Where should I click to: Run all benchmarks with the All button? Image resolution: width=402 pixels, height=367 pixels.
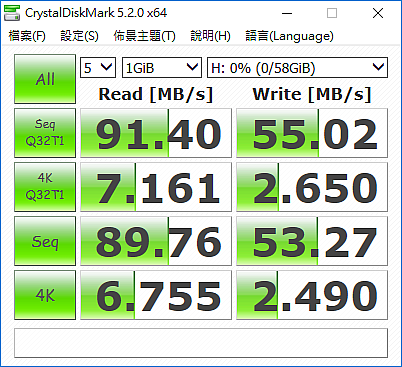(45, 79)
